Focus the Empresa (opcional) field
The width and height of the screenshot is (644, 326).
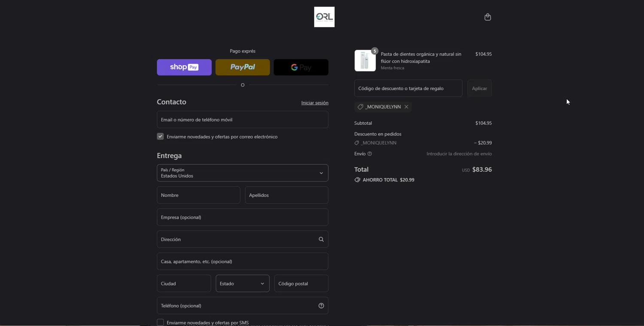point(243,217)
